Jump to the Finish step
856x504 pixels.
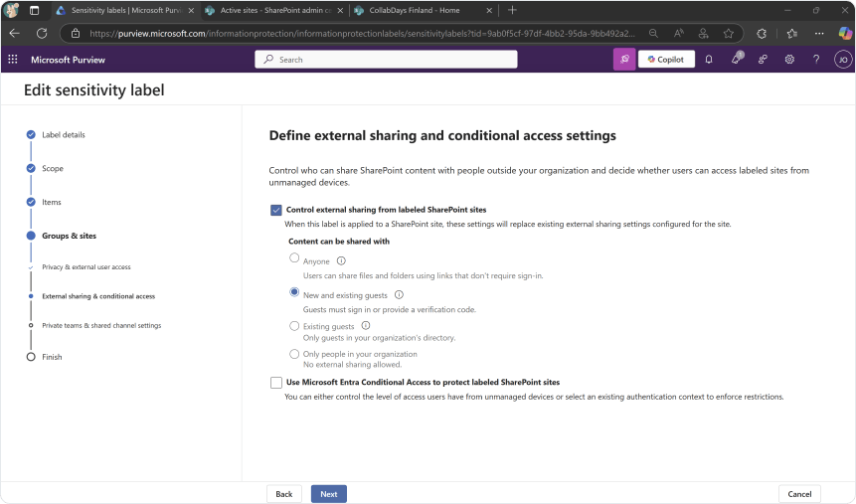click(x=52, y=357)
